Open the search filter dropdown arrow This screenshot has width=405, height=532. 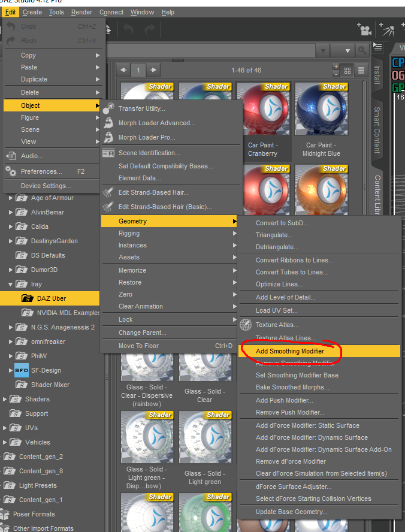323,50
